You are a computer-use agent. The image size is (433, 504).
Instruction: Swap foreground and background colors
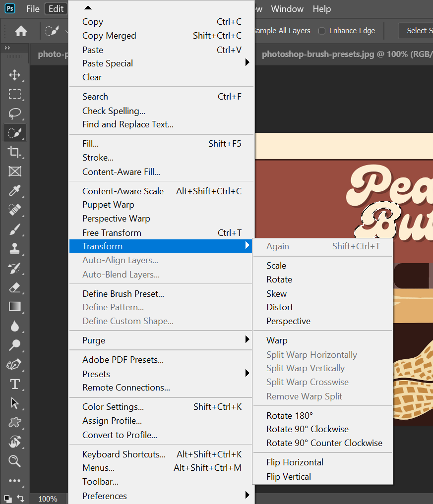[21, 498]
